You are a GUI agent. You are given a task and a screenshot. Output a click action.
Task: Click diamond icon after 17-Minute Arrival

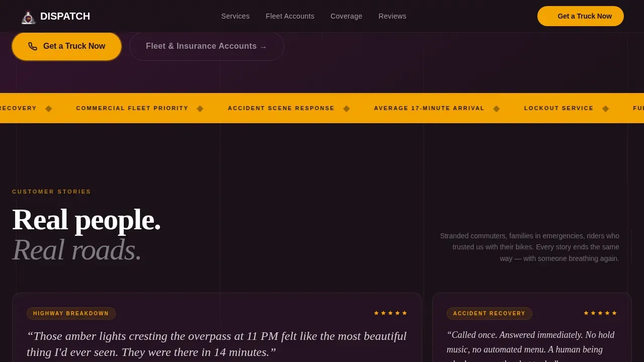coord(496,109)
